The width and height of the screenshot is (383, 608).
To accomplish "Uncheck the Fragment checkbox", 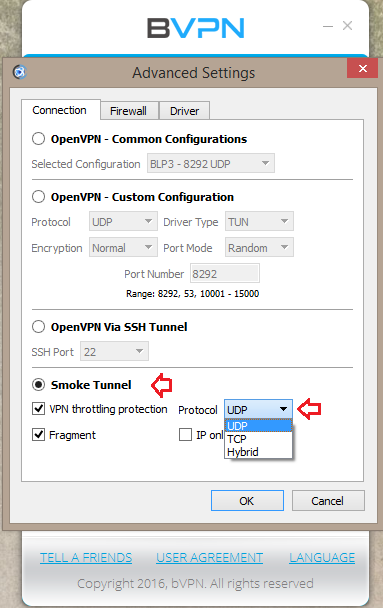I will 38,435.
